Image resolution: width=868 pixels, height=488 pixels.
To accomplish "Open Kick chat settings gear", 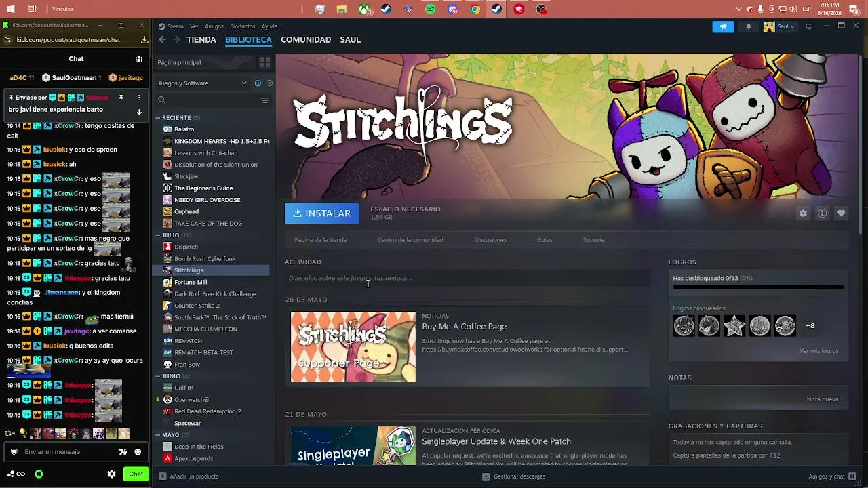I will point(112,474).
